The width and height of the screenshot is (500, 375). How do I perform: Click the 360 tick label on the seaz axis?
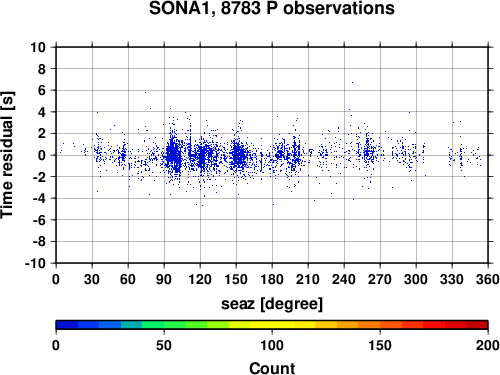tap(488, 279)
